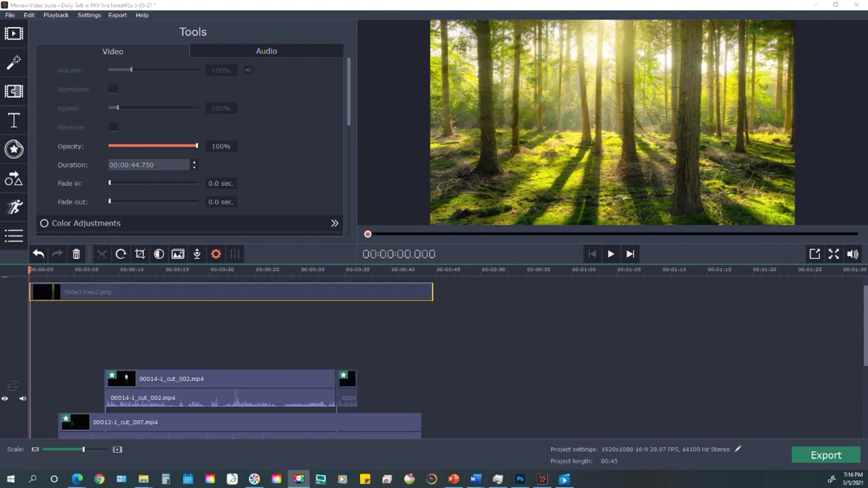Open Clip properties gear icon
Image resolution: width=868 pixels, height=488 pixels.
click(x=216, y=254)
